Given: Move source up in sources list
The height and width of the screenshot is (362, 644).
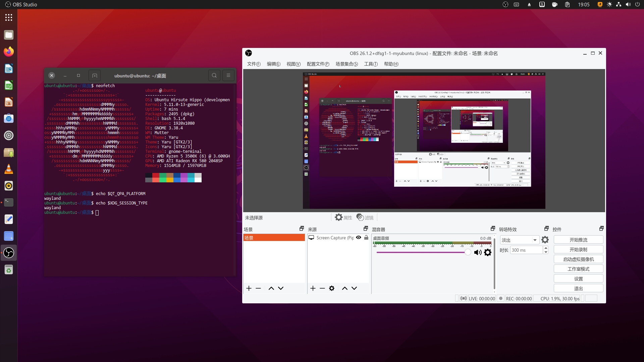Looking at the screenshot, I should (x=345, y=288).
